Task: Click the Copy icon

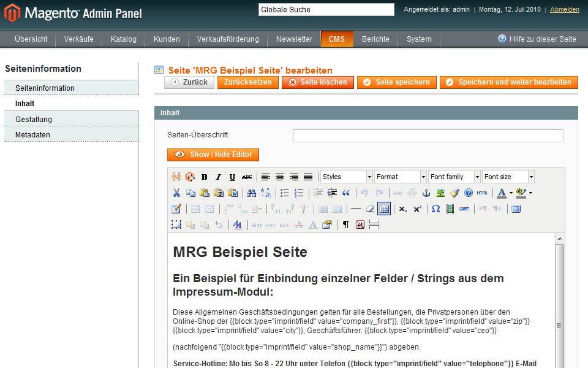Action: [x=190, y=193]
